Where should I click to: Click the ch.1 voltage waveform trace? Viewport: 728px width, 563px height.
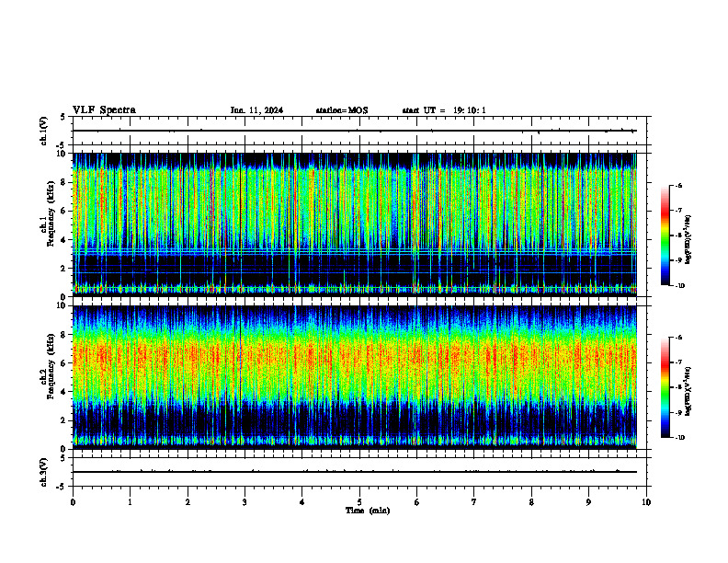coord(355,131)
